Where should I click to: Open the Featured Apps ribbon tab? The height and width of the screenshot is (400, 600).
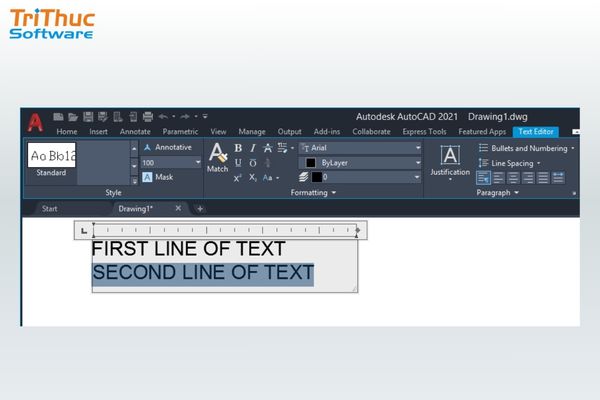tap(482, 132)
